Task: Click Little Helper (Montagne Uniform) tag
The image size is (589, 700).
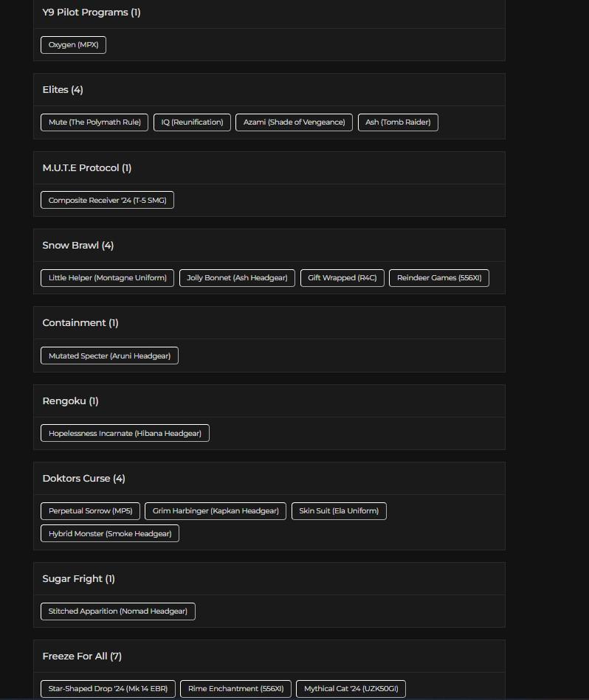Action: coord(107,278)
